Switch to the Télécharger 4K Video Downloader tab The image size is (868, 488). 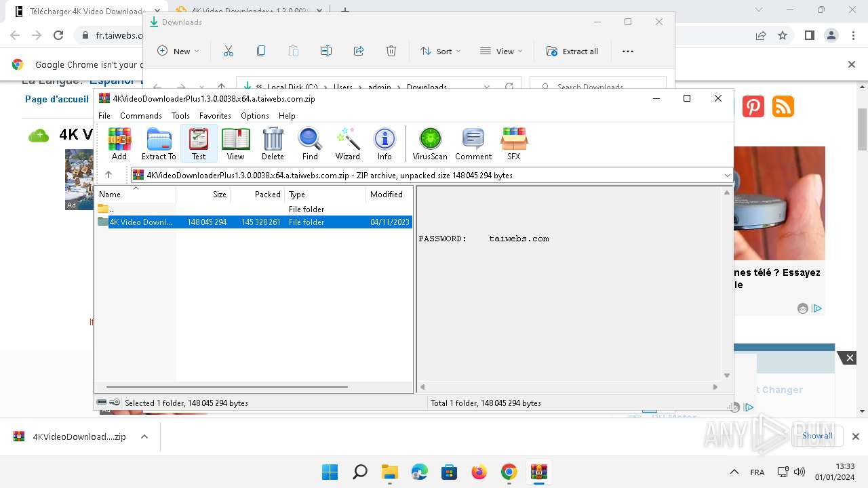[x=85, y=12]
